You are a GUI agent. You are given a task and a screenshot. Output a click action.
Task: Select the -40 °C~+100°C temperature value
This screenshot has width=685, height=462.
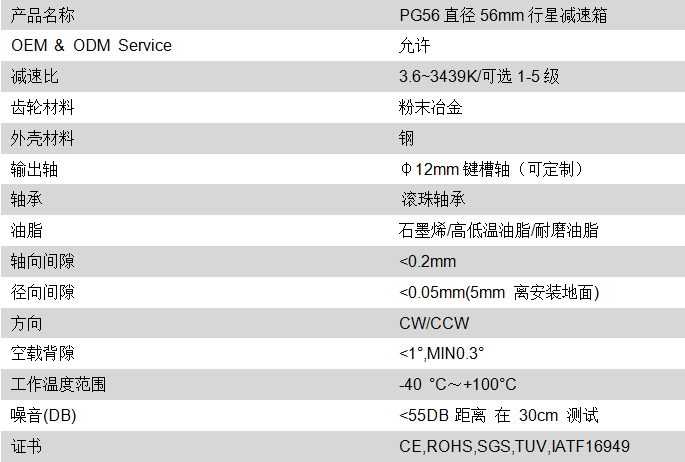coord(457,385)
